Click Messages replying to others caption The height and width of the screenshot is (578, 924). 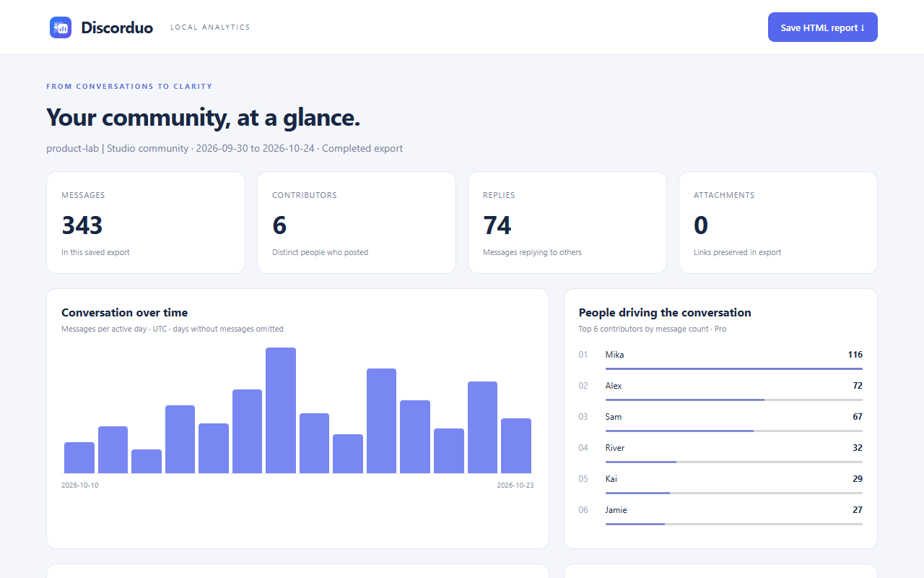[532, 253]
